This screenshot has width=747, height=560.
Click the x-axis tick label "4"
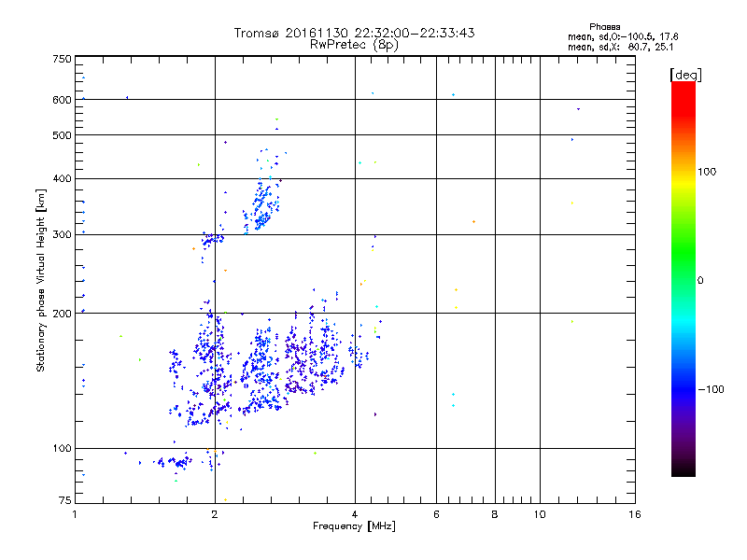coord(355,514)
